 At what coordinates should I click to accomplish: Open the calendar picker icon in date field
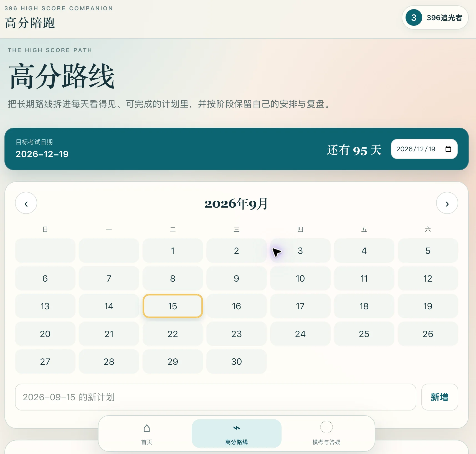448,149
